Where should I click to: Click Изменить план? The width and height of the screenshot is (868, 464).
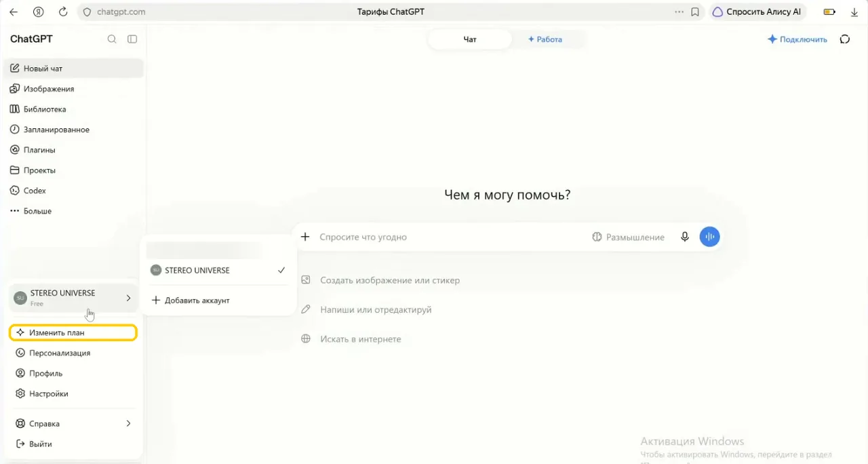[73, 332]
